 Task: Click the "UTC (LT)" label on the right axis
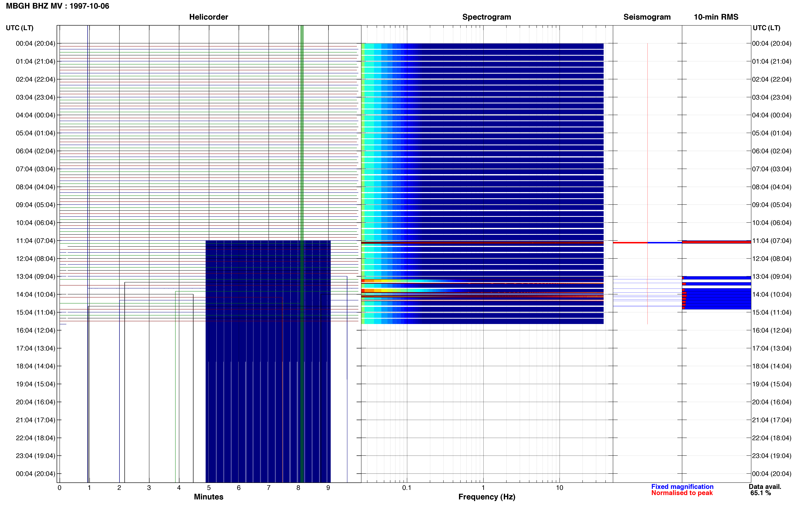(x=766, y=28)
